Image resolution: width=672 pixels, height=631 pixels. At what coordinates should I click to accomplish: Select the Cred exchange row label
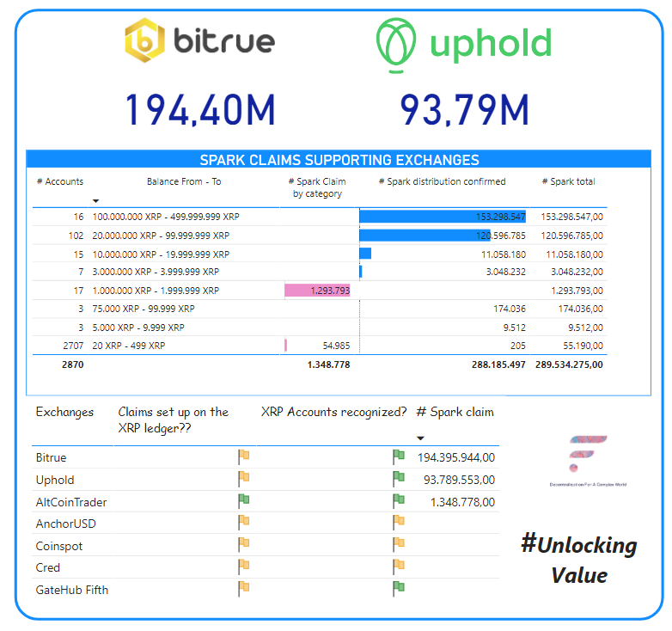47,567
